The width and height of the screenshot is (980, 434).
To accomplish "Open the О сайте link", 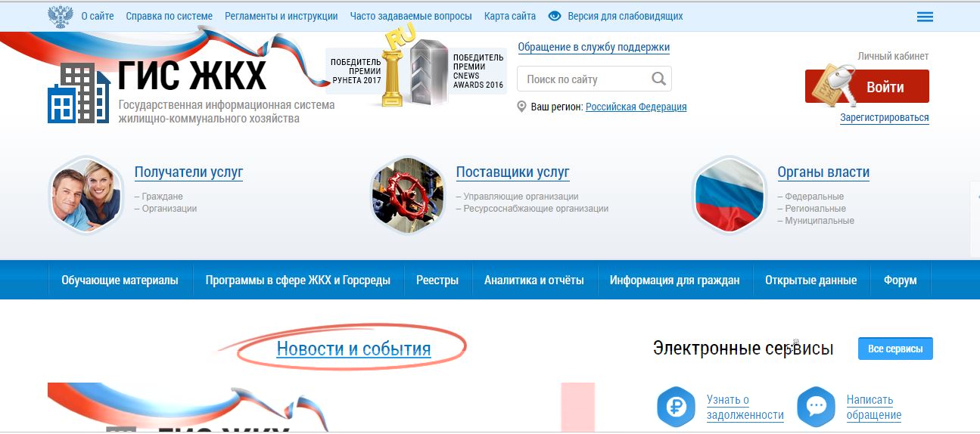I will click(x=98, y=16).
